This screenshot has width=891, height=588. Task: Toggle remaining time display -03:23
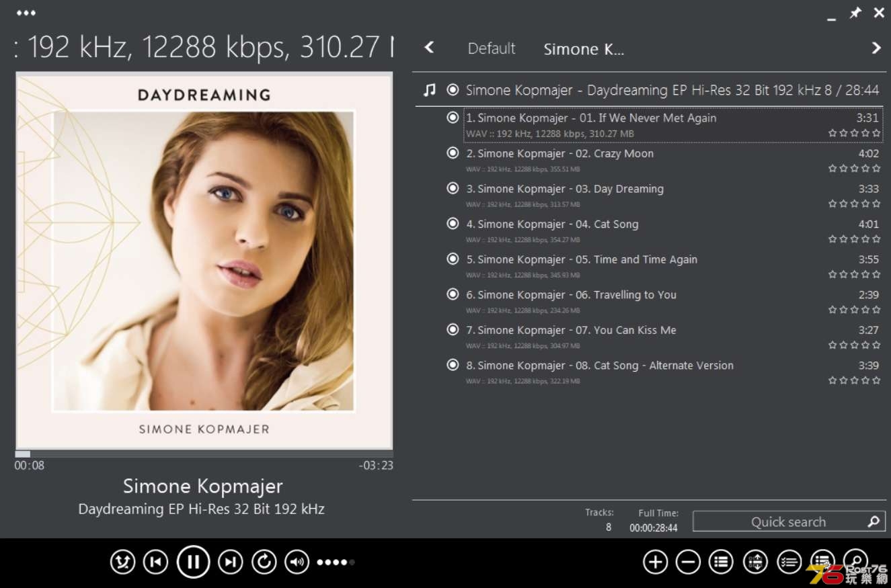376,465
